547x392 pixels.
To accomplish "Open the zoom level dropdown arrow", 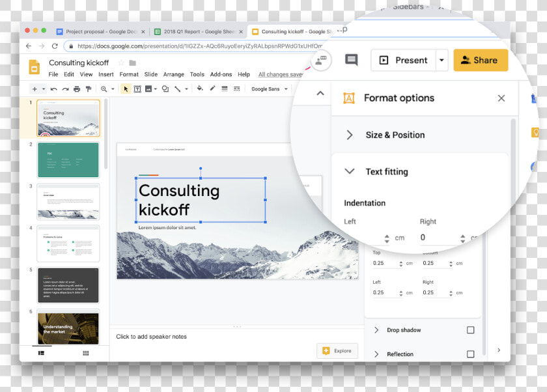I will 113,89.
